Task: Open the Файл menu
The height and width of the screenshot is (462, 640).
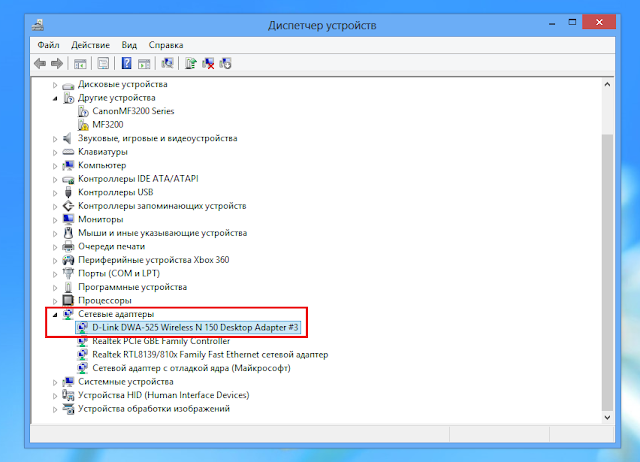Action: [x=49, y=45]
